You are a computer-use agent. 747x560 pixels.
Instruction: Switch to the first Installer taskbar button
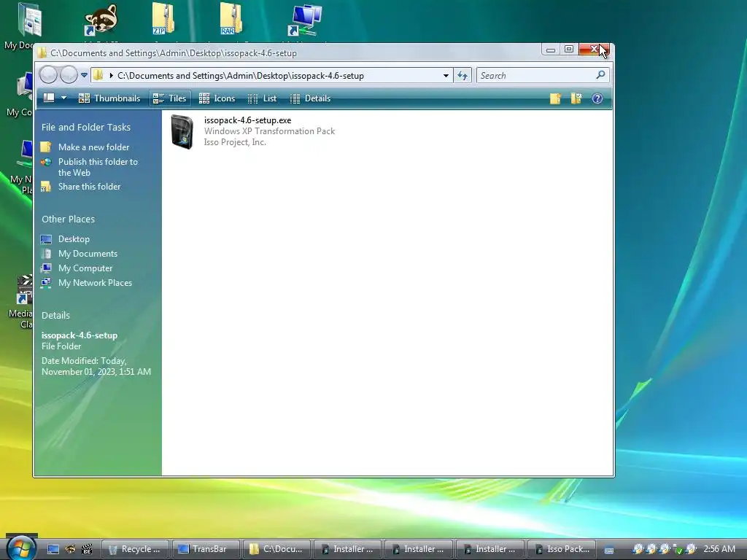pyautogui.click(x=347, y=549)
